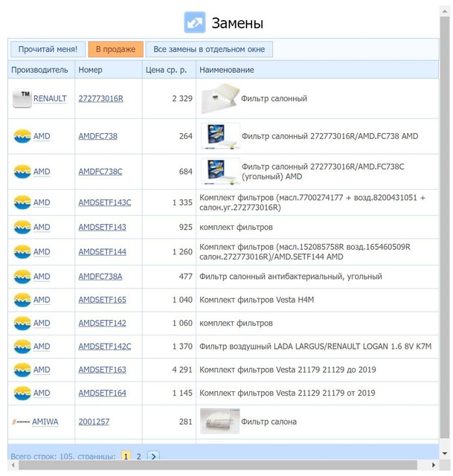Click vertical scrollbar down arrow
Image resolution: width=453 pixels, height=476 pixels.
[x=445, y=454]
